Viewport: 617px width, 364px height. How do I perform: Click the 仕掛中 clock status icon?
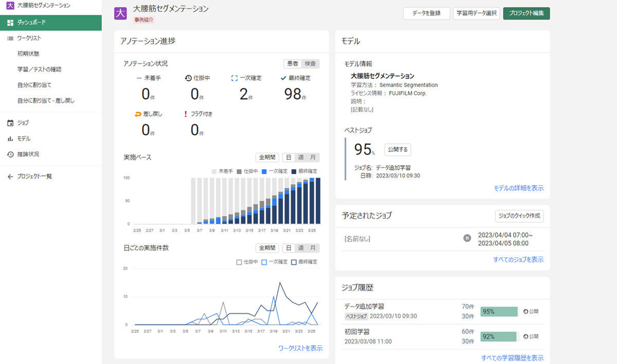coord(188,78)
